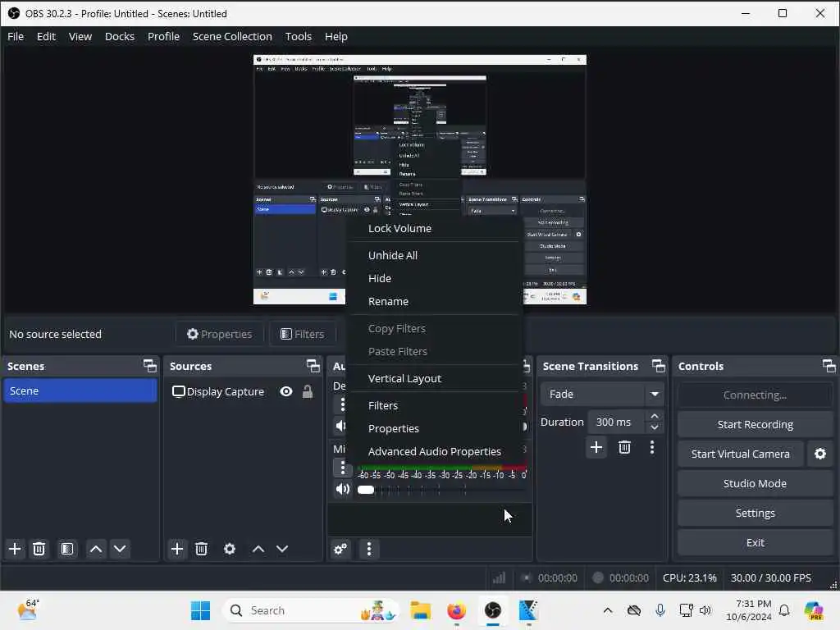Viewport: 840px width, 630px height.
Task: Open Mic audio three-dots options
Action: [x=342, y=468]
